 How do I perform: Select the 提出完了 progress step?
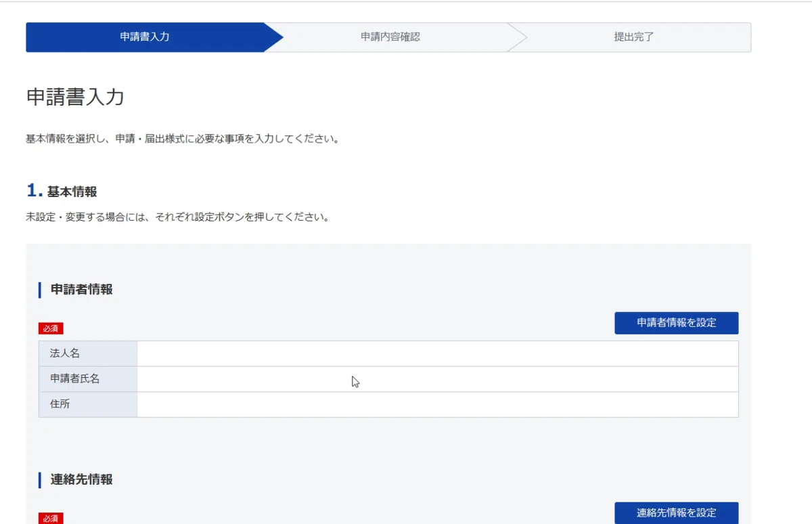point(634,37)
